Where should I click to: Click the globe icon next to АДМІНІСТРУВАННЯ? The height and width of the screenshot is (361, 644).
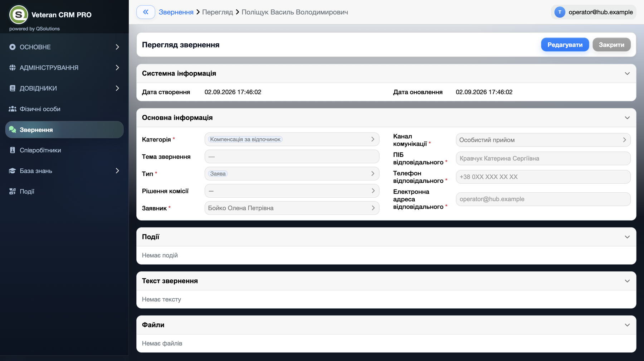pos(13,68)
